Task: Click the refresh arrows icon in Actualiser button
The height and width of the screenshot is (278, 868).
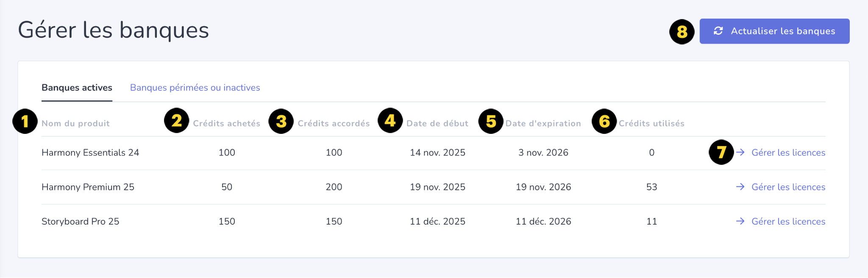Action: (x=718, y=31)
